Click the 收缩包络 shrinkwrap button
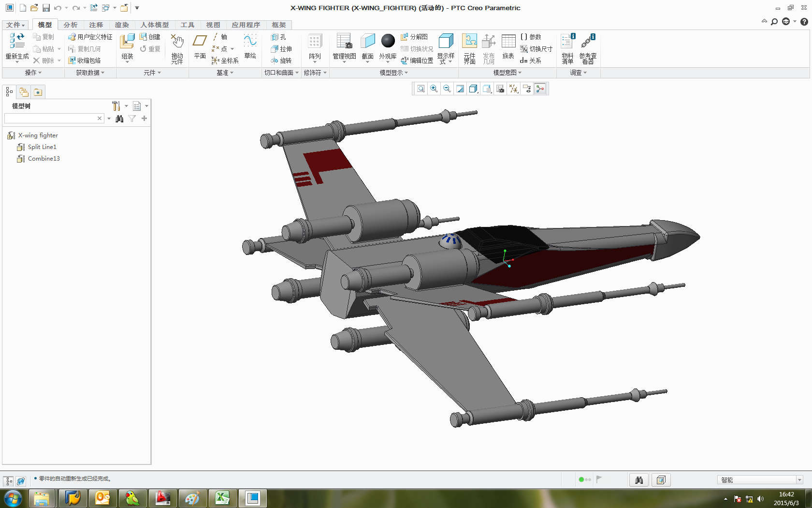Image resolution: width=812 pixels, height=508 pixels. tap(85, 60)
